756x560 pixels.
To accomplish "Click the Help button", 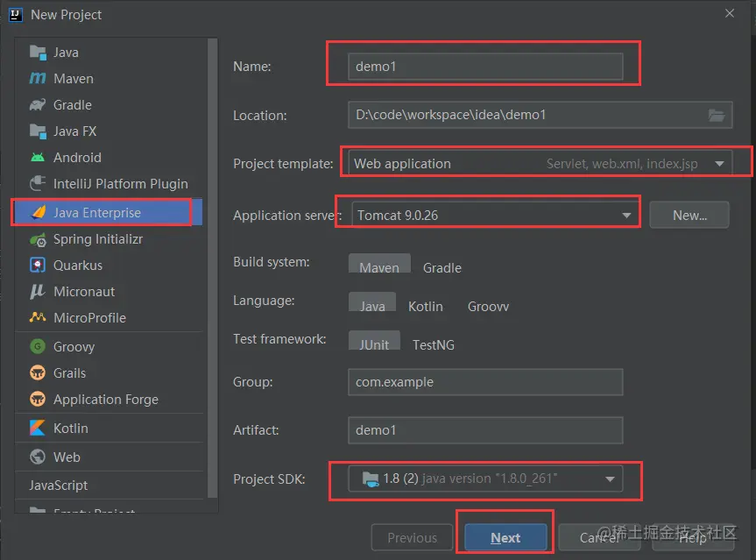I will click(693, 537).
